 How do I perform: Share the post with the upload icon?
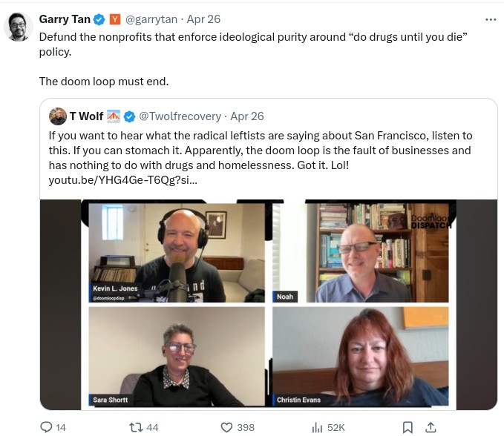click(x=431, y=427)
